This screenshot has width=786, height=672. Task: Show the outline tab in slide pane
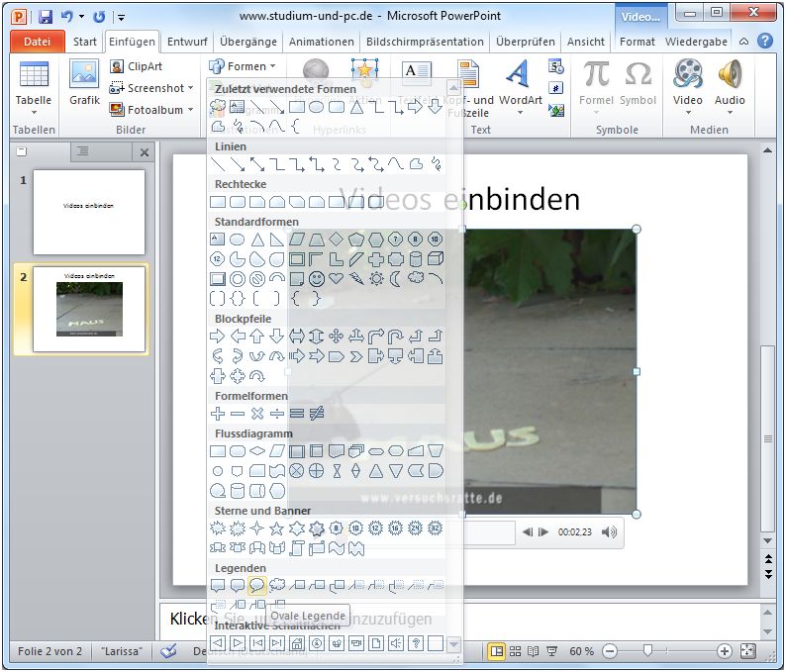pos(83,150)
